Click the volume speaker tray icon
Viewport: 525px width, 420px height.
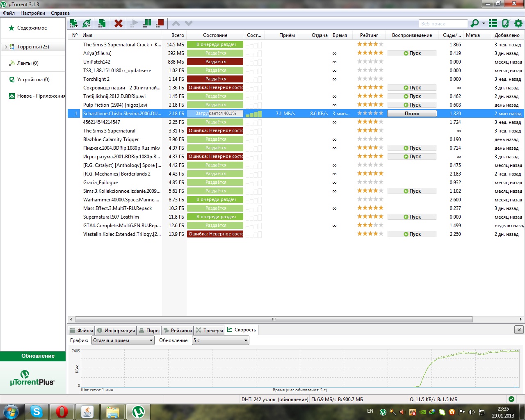pyautogui.click(x=472, y=412)
